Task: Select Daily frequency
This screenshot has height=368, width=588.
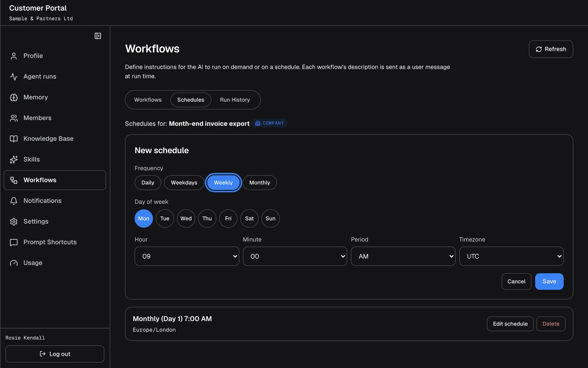Action: pyautogui.click(x=148, y=183)
